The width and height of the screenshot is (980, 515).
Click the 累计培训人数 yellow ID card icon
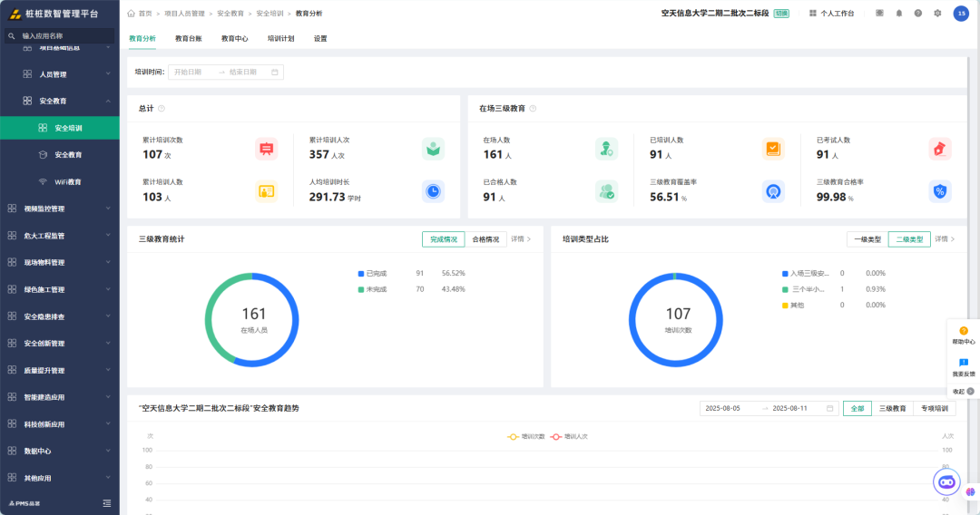pos(266,191)
